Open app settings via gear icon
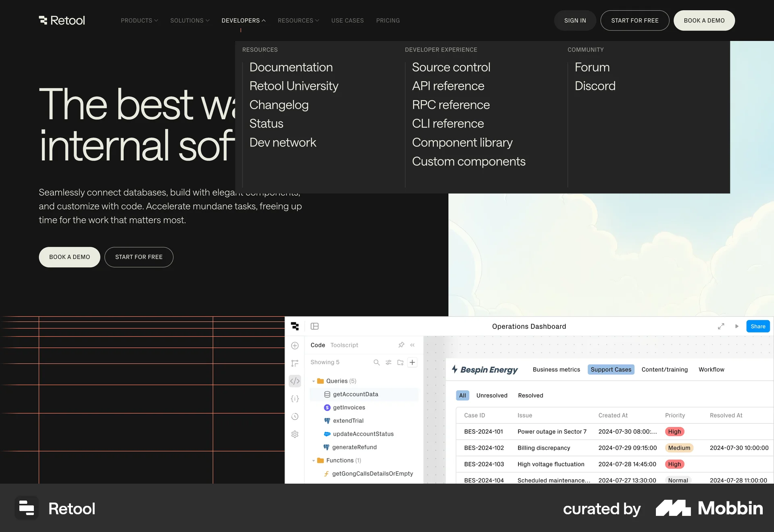Screen dimensions: 774x532 pos(295,434)
